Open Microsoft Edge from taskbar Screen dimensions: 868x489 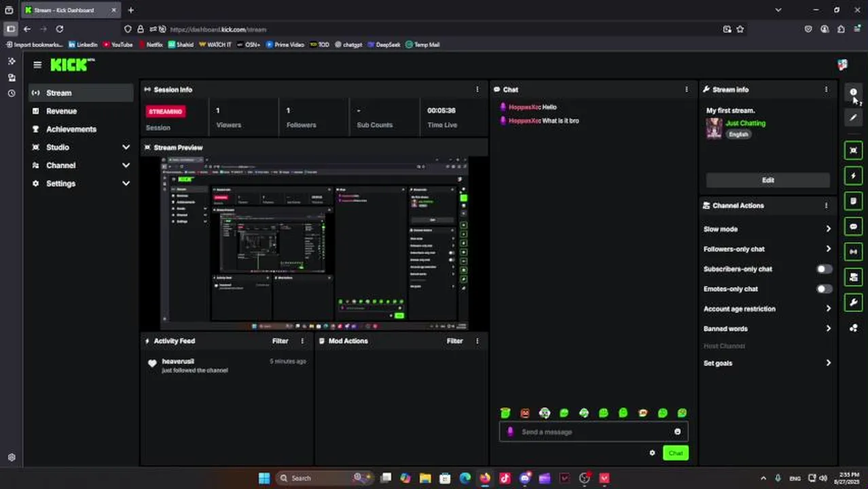coord(465,478)
